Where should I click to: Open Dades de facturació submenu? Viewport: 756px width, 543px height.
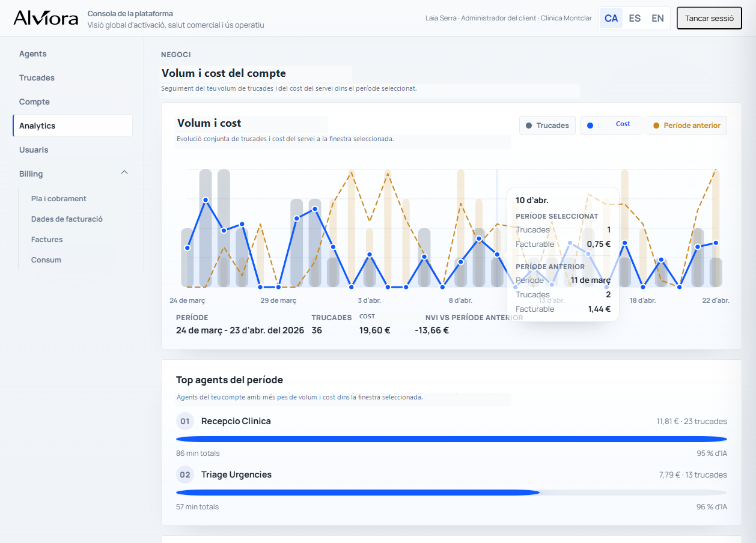tap(67, 219)
